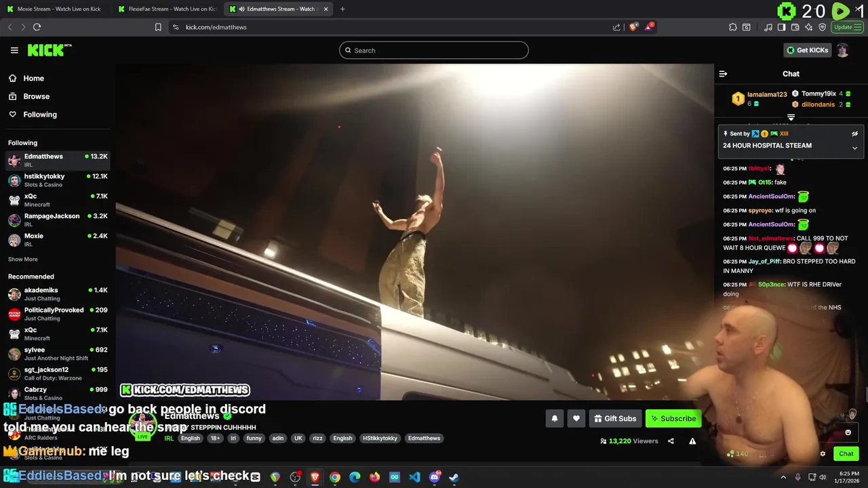Open Tommy19ix gifter profile
Image resolution: width=868 pixels, height=488 pixels.
click(818, 94)
